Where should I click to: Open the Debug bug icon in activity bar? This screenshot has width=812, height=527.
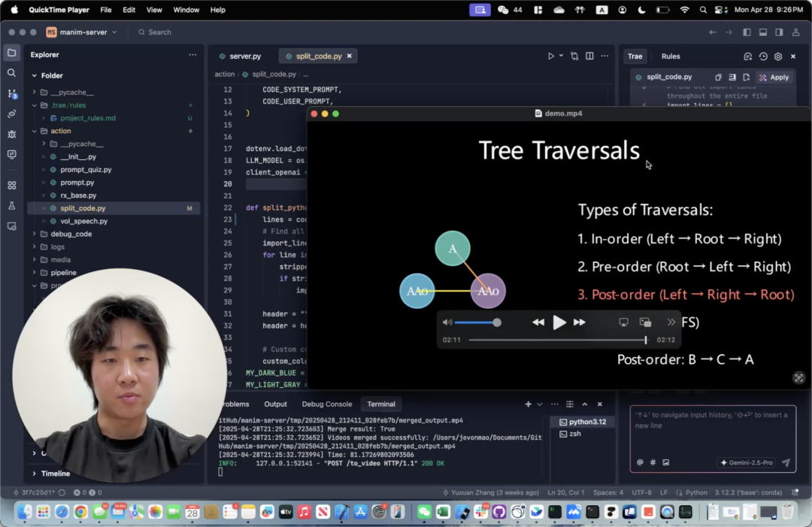pos(11,134)
